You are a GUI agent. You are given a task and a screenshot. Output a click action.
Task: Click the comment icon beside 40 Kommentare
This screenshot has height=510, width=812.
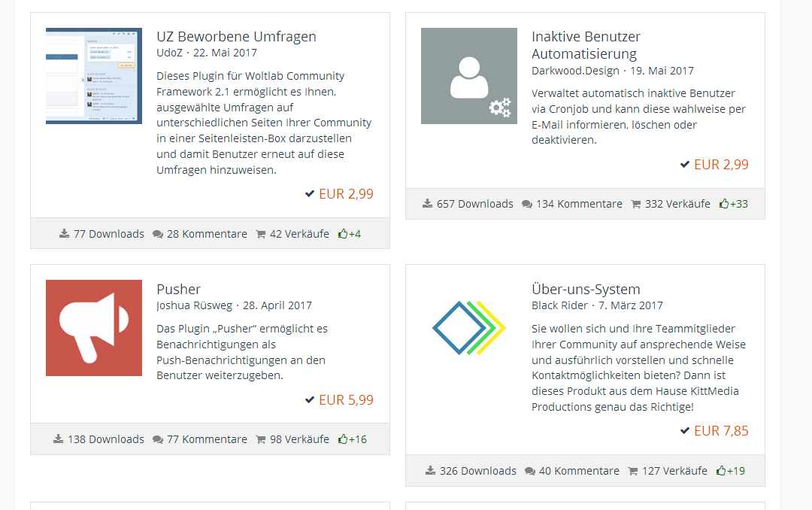click(530, 471)
